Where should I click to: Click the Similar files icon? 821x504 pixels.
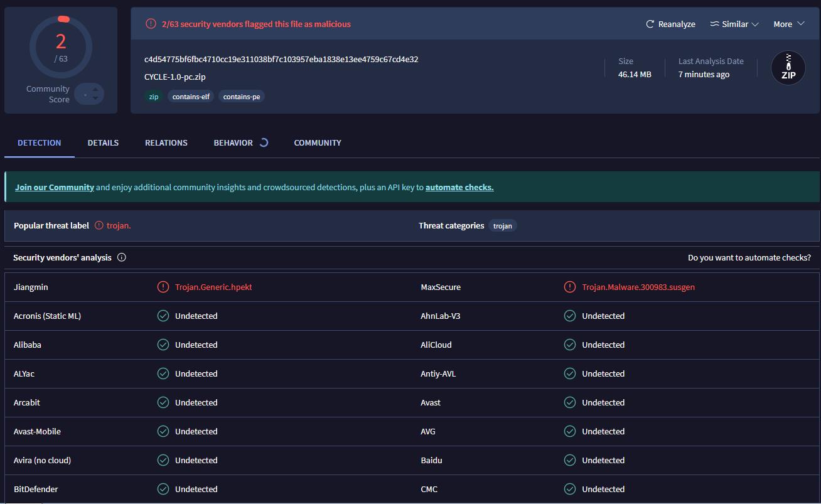(714, 24)
